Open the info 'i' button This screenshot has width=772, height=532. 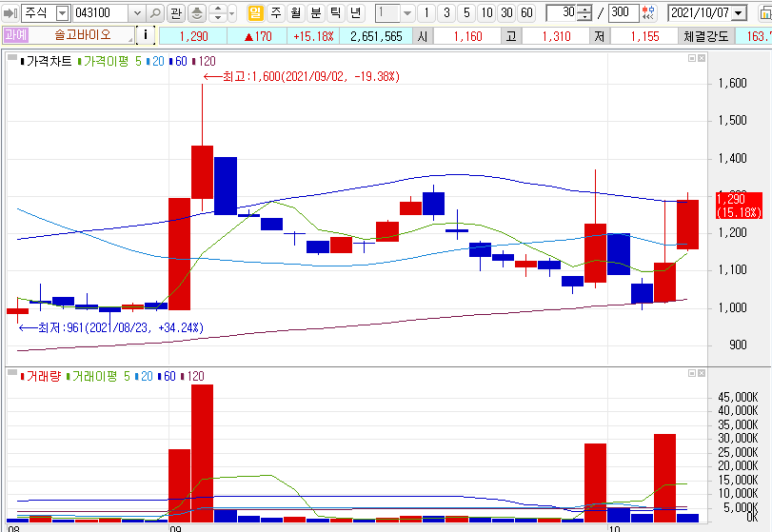coord(146,35)
